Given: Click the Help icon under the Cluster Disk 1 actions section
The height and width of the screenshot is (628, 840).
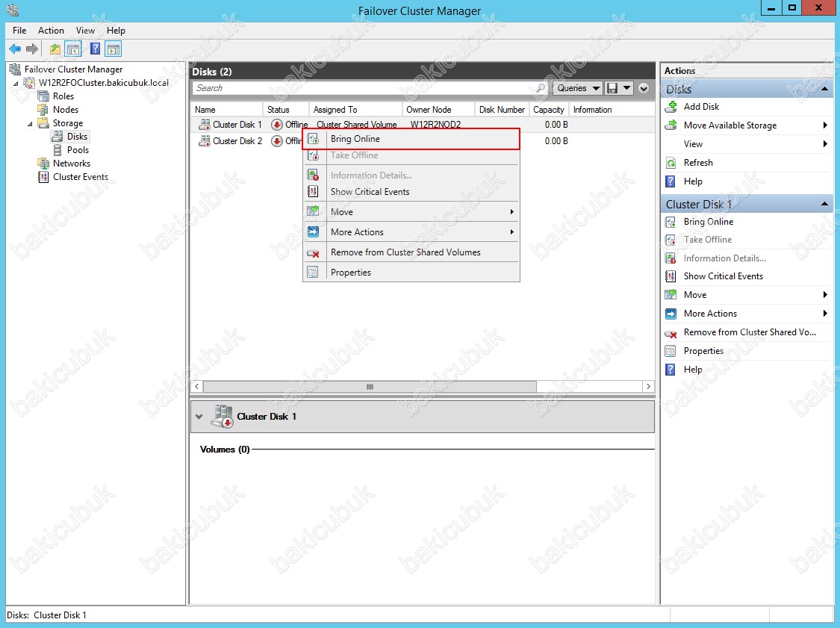Looking at the screenshot, I should tap(671, 370).
